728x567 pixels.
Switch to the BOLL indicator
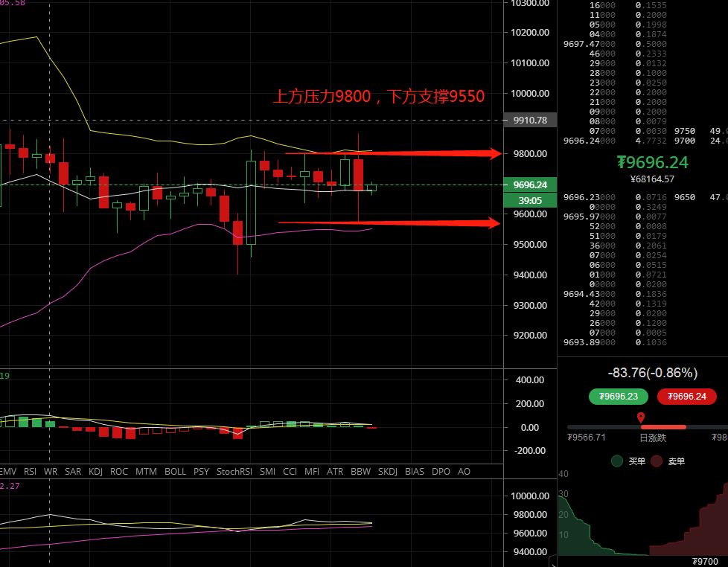(x=176, y=472)
